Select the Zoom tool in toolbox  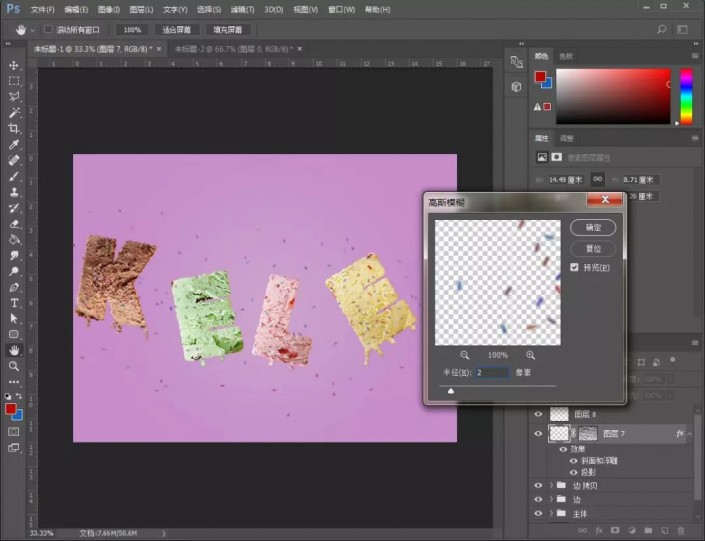click(x=14, y=366)
